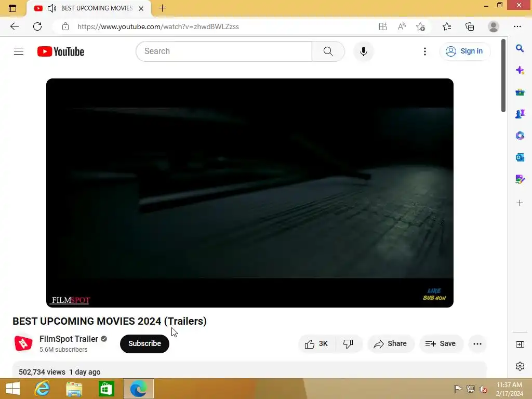Image resolution: width=532 pixels, height=399 pixels.
Task: Open split screen browser option
Action: [383, 26]
